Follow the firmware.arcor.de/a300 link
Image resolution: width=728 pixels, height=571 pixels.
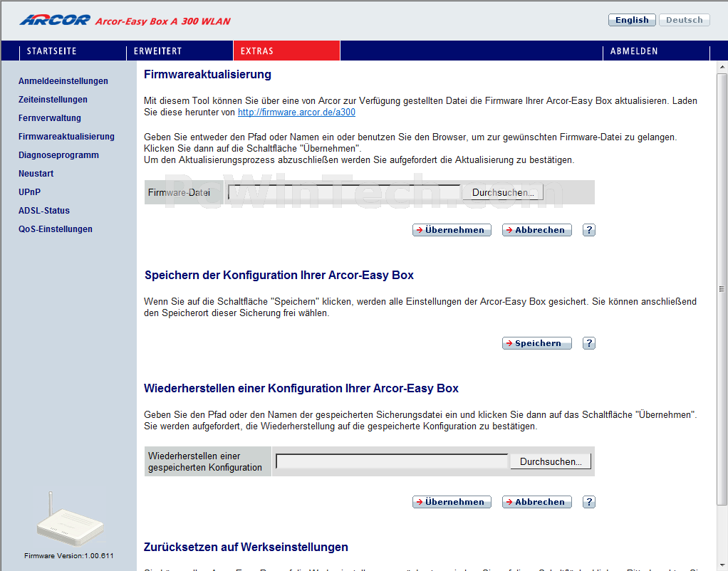[x=296, y=112]
